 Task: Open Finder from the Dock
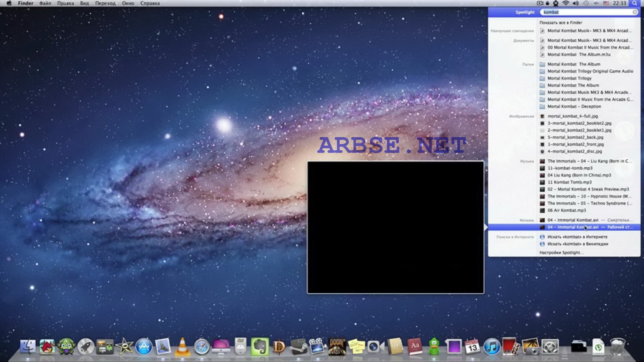click(28, 347)
